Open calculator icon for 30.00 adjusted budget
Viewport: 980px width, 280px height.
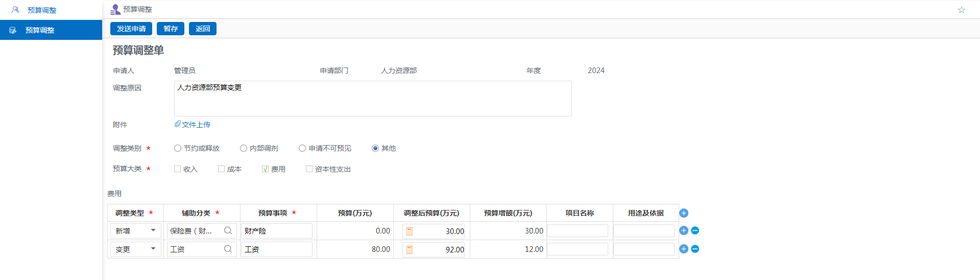tap(409, 231)
